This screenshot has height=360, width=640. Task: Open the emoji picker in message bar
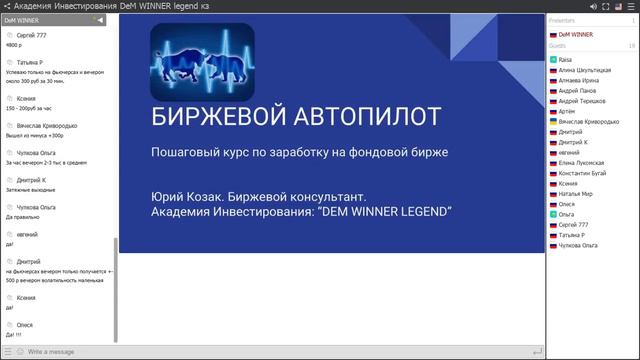click(x=20, y=351)
